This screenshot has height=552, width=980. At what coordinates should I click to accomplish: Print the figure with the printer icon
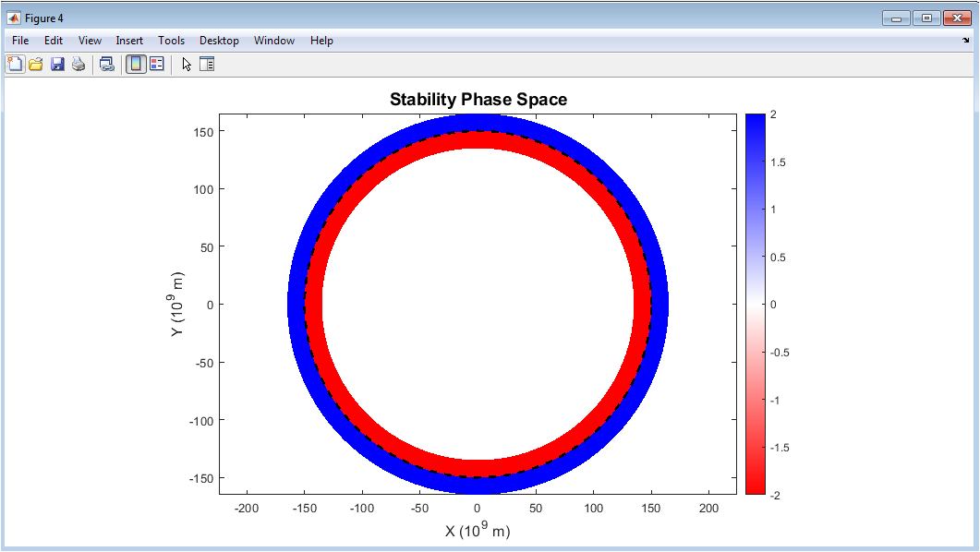[x=79, y=64]
